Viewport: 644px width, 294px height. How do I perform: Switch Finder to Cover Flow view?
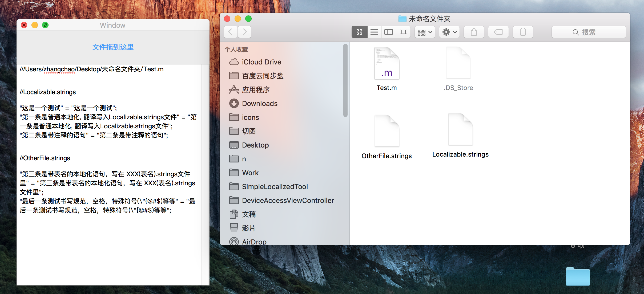pyautogui.click(x=403, y=32)
